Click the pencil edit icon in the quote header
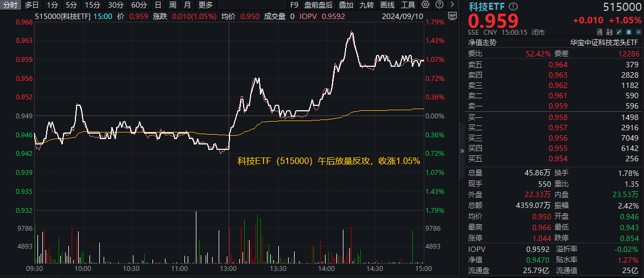The width and height of the screenshot is (644, 278). pos(619,32)
